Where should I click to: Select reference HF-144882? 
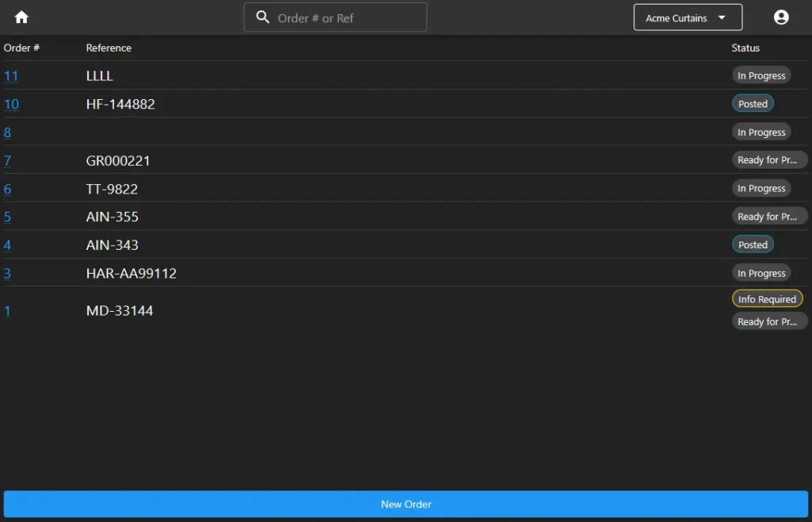121,104
